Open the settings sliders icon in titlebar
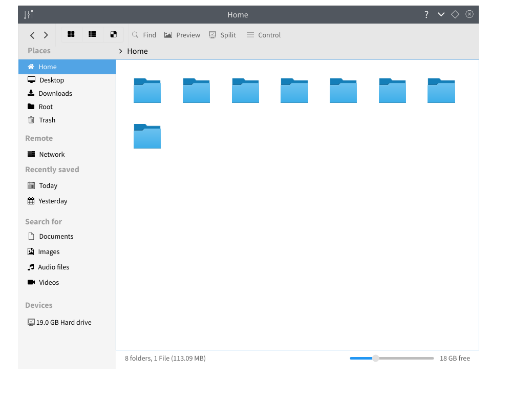Screen dimensions: 512x420 tap(28, 14)
